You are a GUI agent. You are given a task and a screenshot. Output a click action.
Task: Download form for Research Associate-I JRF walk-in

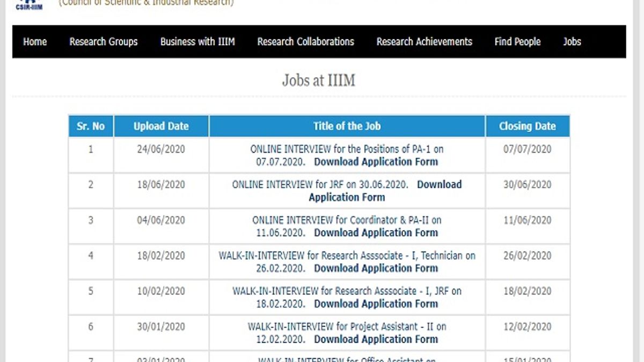tap(376, 303)
